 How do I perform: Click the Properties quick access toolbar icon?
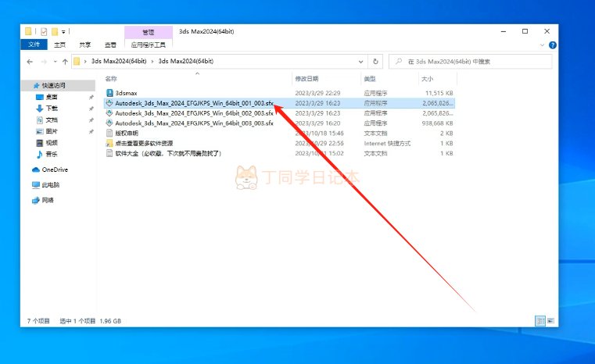click(44, 31)
